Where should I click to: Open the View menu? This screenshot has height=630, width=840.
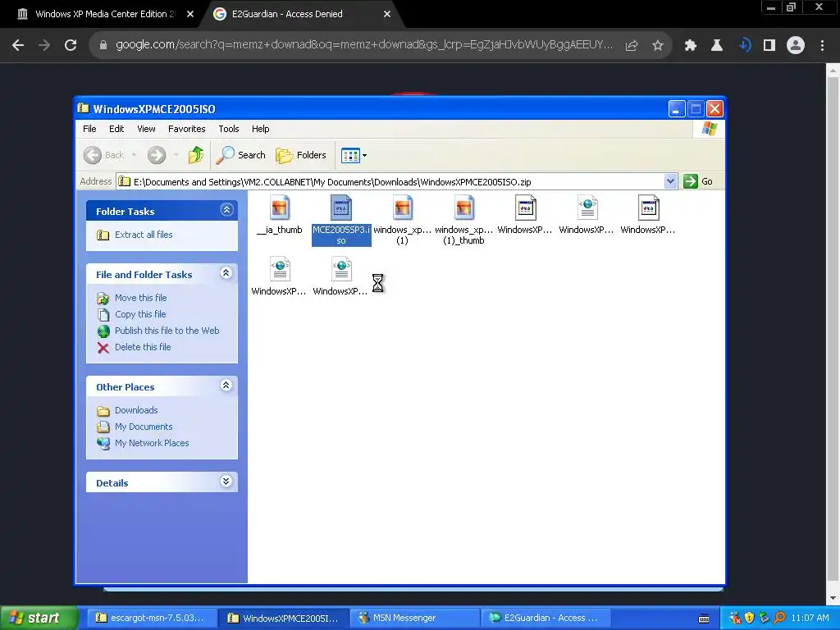(x=146, y=129)
